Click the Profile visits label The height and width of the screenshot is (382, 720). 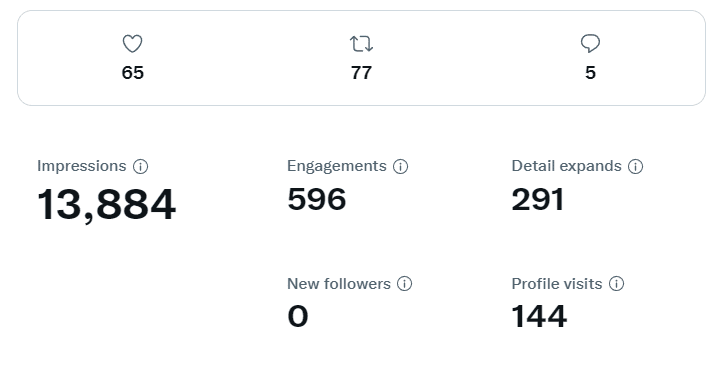[557, 284]
